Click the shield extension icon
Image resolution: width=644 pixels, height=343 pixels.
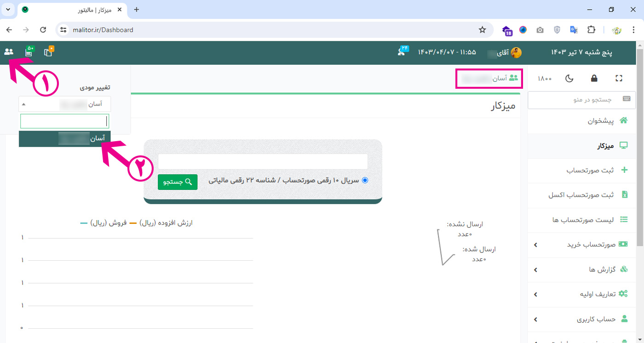[557, 30]
